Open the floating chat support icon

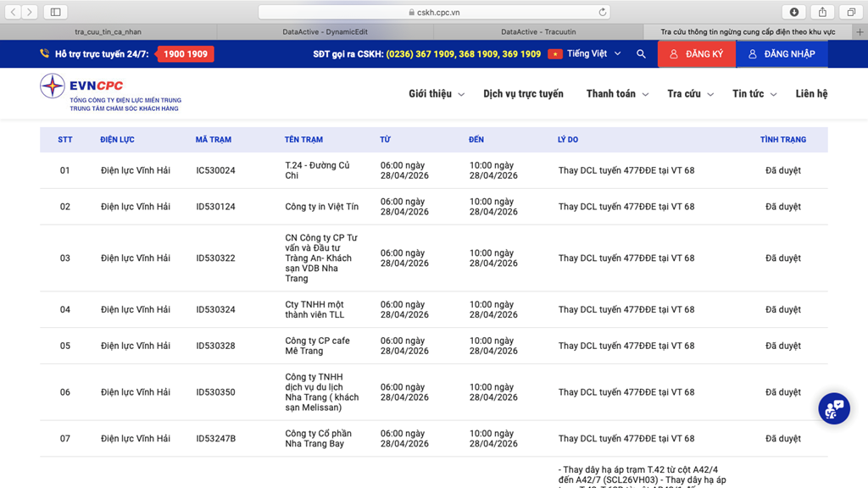click(x=833, y=408)
